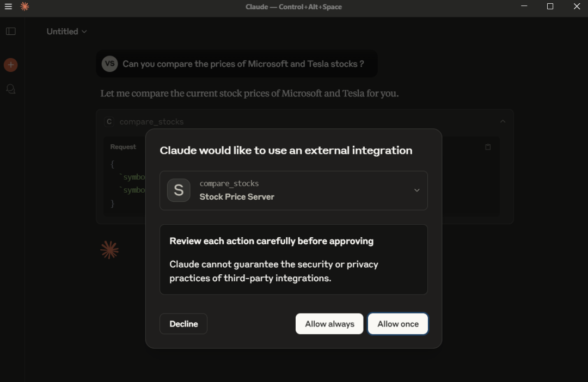The width and height of the screenshot is (588, 382).
Task: Start a new chat with the plus icon
Action: click(10, 65)
